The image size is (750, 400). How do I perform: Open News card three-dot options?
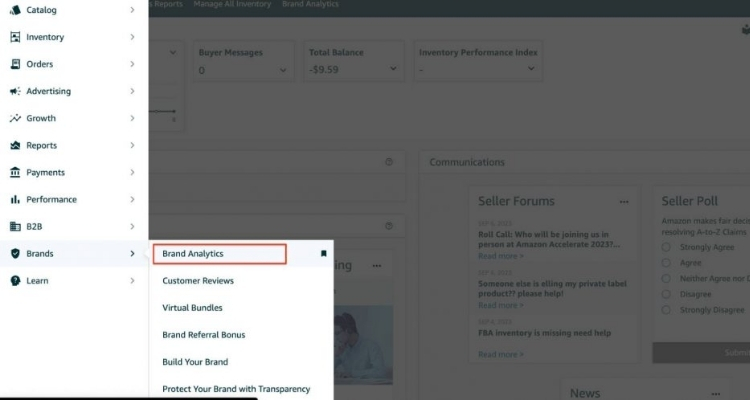point(716,394)
